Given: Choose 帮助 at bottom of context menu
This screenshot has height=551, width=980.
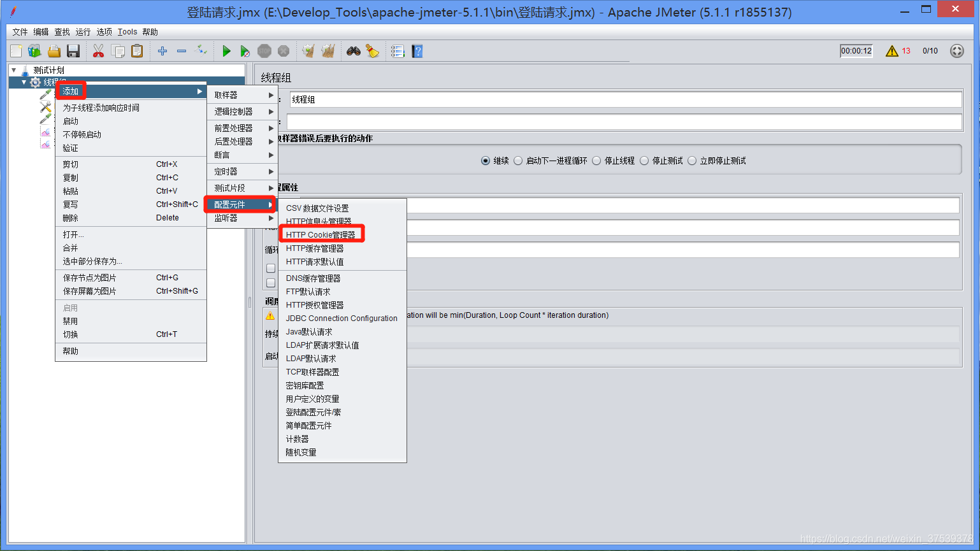Looking at the screenshot, I should (131, 351).
